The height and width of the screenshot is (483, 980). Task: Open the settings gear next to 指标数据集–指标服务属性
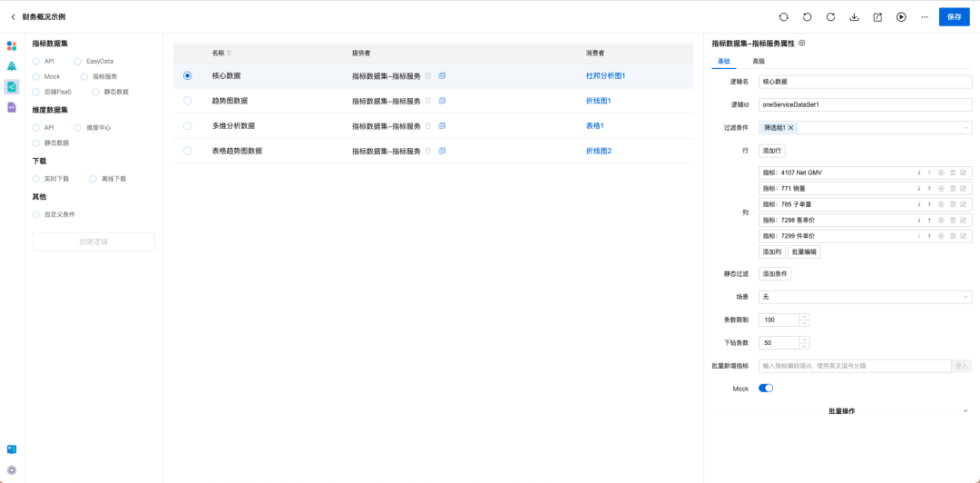point(802,44)
